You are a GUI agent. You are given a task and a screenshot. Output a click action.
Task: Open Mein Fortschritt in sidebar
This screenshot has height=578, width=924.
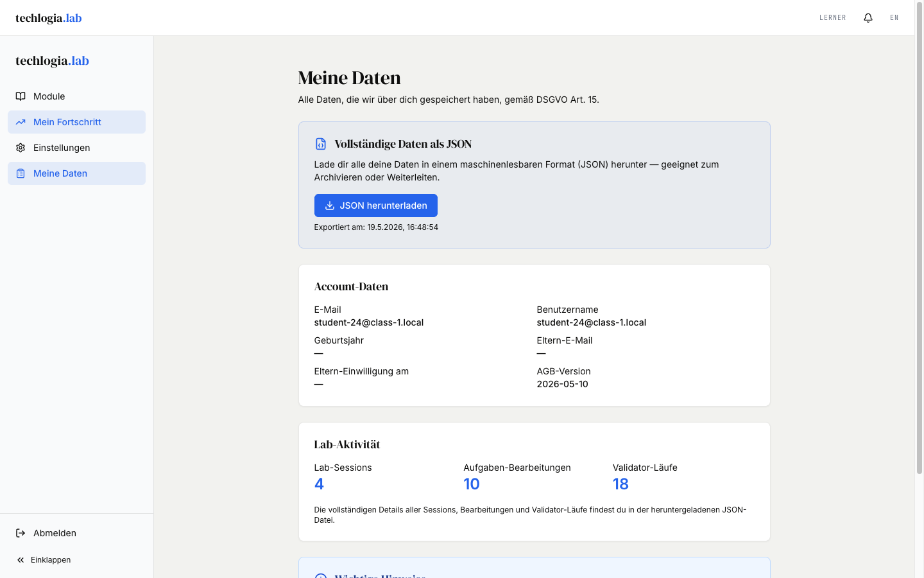[x=76, y=122]
